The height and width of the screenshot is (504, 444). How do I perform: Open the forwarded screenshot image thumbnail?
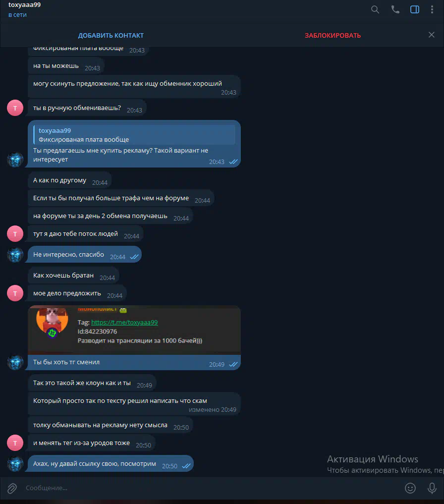pos(134,330)
